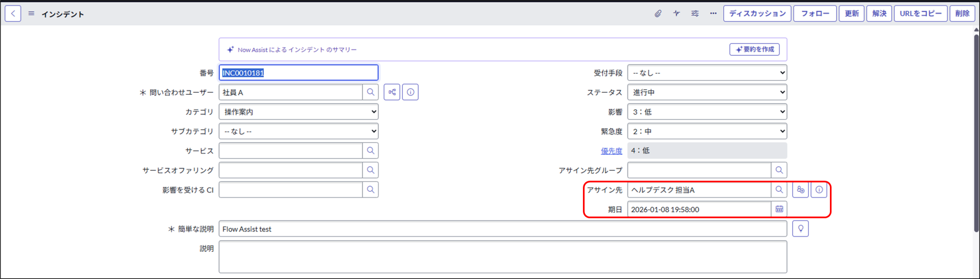Search for 問い合わせユーザー with magnifier icon
The width and height of the screenshot is (980, 279).
(x=370, y=92)
